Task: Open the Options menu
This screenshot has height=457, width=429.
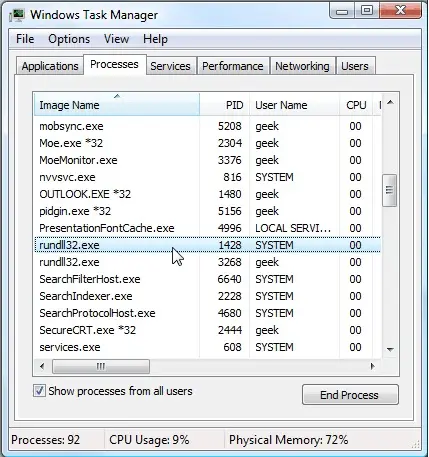Action: tap(69, 39)
